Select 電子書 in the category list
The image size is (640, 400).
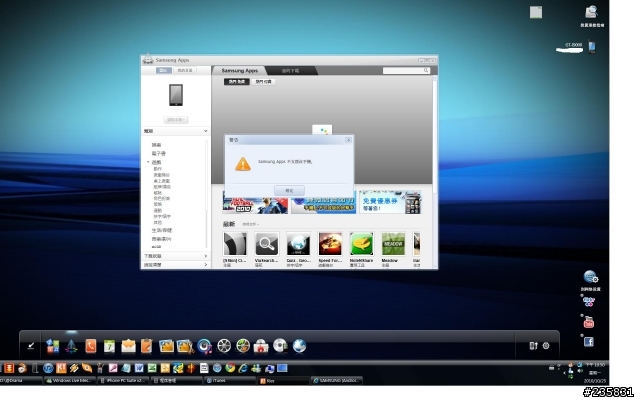pyautogui.click(x=159, y=153)
